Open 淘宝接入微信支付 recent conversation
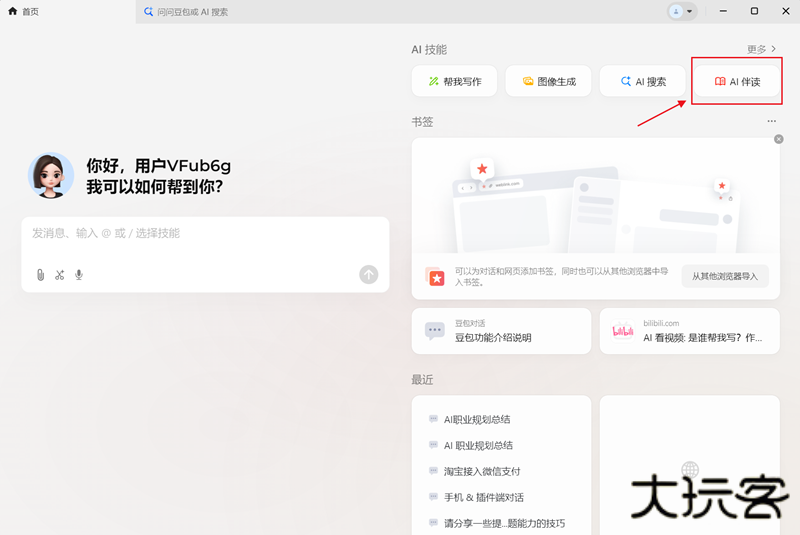The image size is (800, 535). [x=481, y=471]
